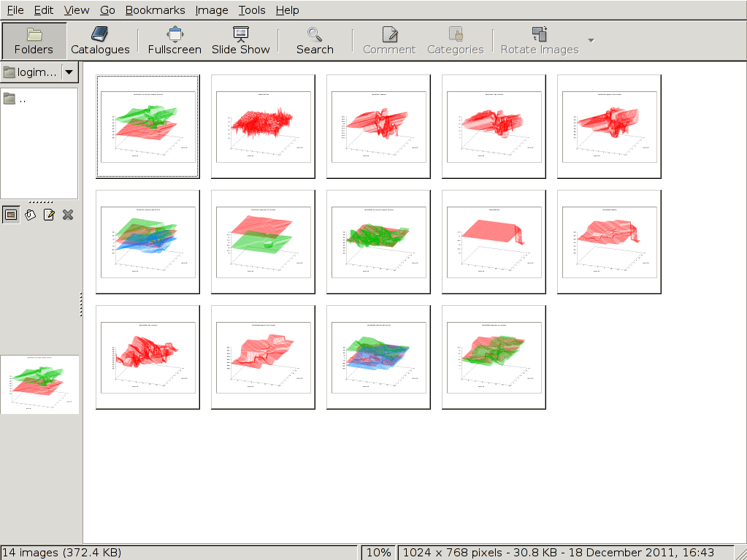Open the Tools menu
This screenshot has height=560, width=747.
point(252,10)
